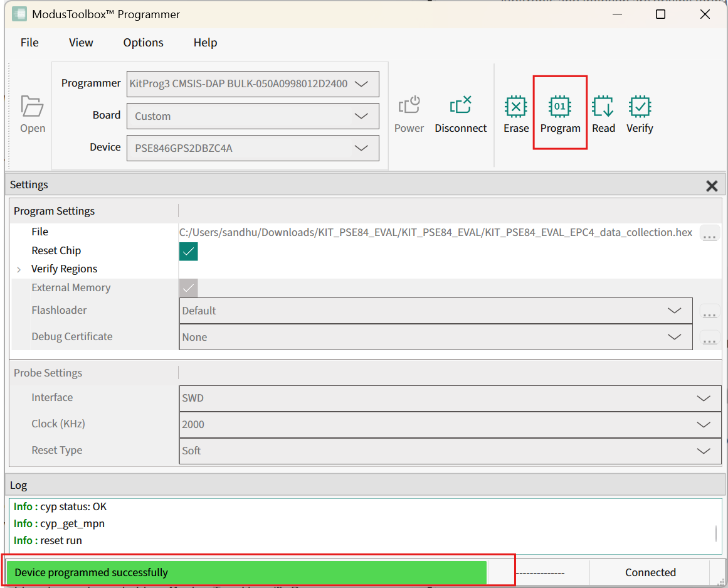Click the browse button beside File path
Screen dimensions: 728x588
pyautogui.click(x=709, y=233)
